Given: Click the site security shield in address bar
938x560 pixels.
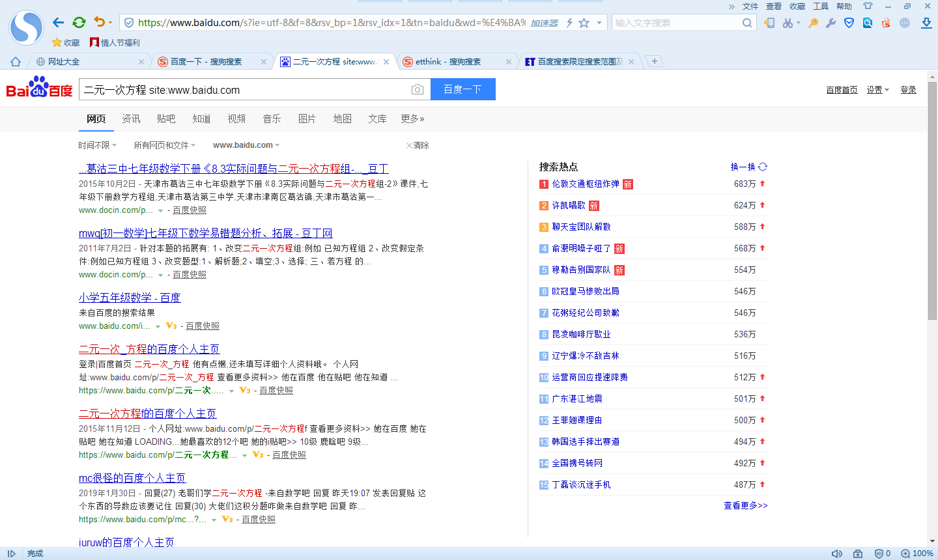Looking at the screenshot, I should click(x=129, y=23).
